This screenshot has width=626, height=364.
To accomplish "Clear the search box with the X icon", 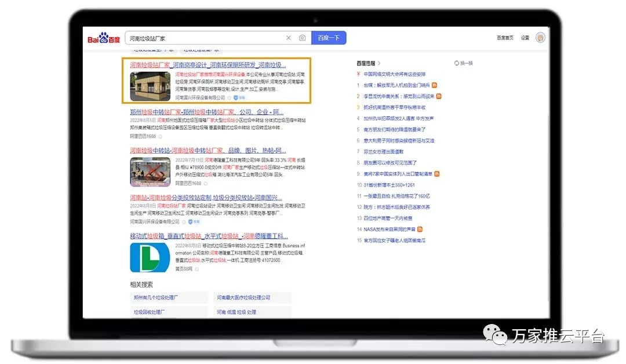I will click(289, 38).
